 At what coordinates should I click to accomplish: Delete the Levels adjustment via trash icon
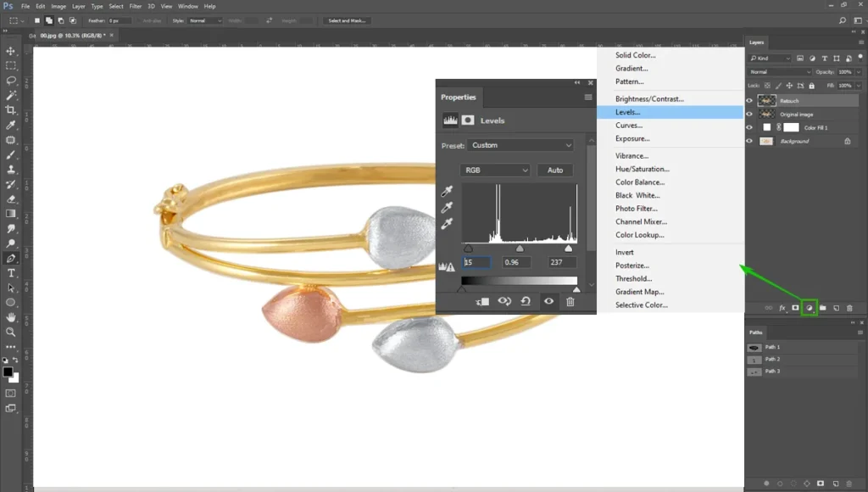pyautogui.click(x=570, y=301)
